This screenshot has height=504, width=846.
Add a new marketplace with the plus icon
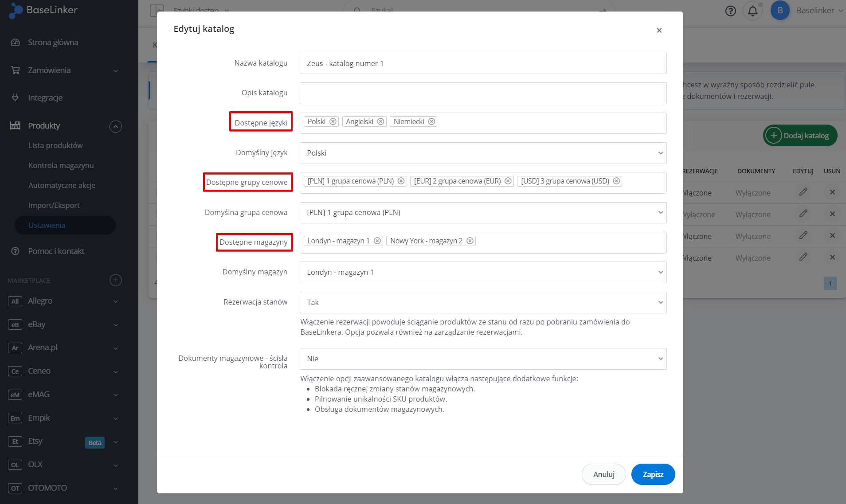(115, 280)
